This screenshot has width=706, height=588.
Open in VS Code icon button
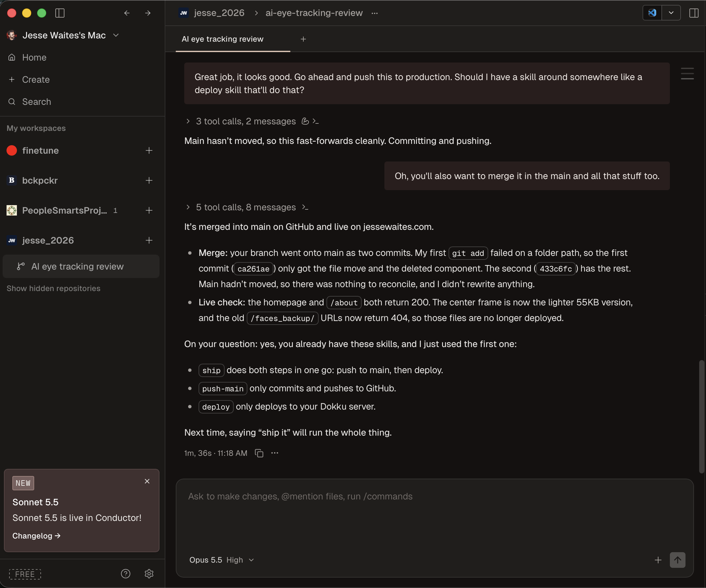click(x=652, y=13)
